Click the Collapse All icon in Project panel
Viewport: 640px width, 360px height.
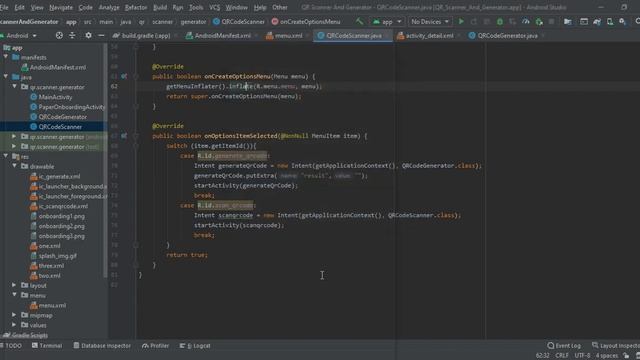72,36
